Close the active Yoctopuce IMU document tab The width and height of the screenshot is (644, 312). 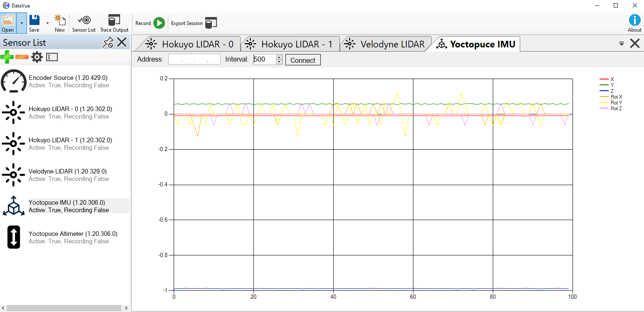pos(634,43)
